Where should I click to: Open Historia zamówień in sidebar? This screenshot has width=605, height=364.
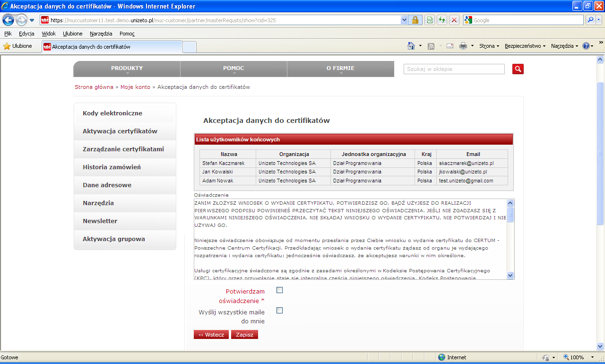(125, 167)
